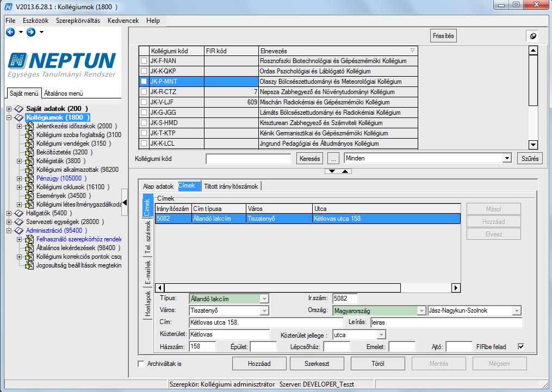Open the vertical E-mailek tab
The width and height of the screenshot is (552, 392).
coord(147,272)
